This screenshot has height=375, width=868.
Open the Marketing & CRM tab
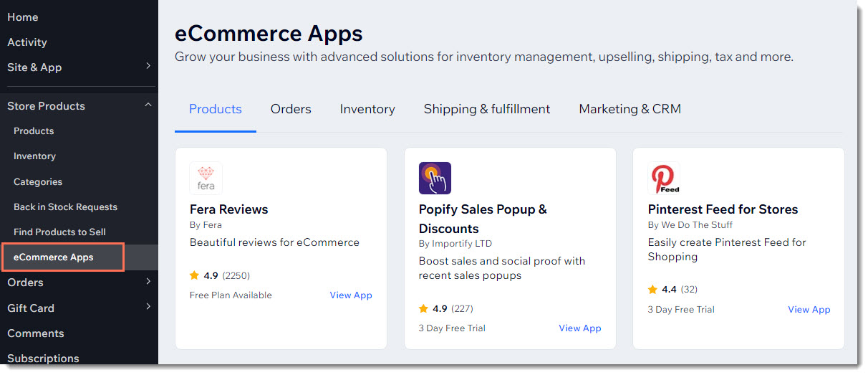click(x=630, y=109)
